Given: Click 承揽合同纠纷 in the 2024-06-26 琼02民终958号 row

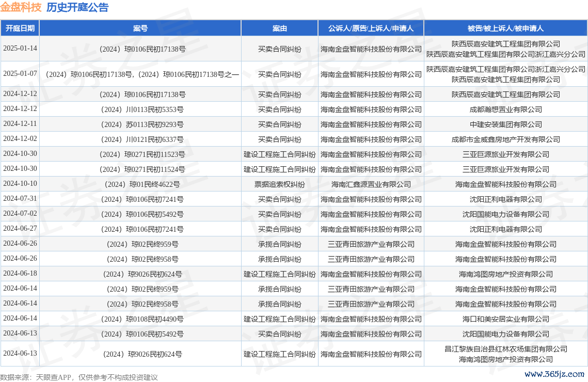Looking at the screenshot, I should [280, 260].
